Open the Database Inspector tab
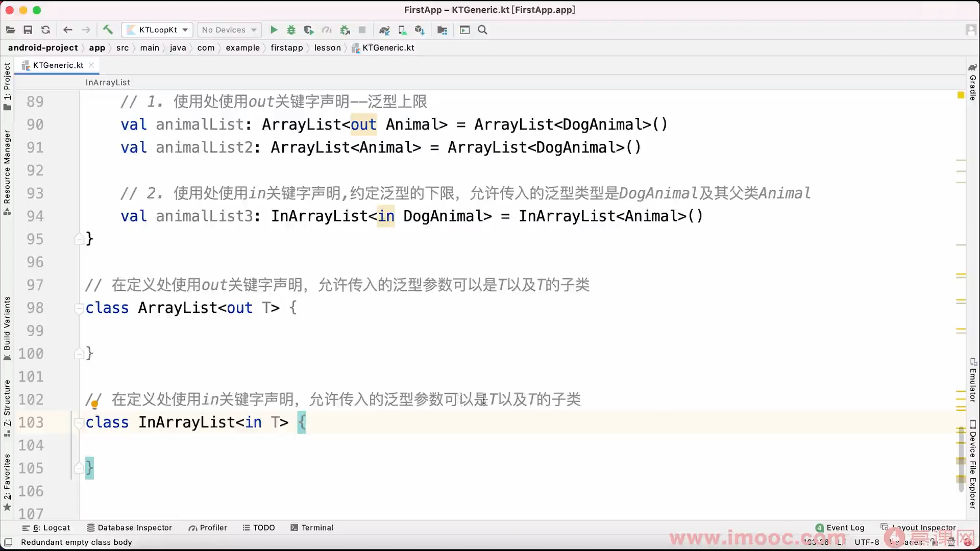The width and height of the screenshot is (980, 551). [129, 528]
